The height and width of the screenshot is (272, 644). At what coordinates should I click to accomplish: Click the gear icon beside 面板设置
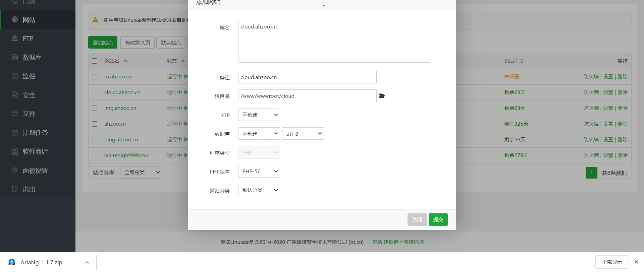tap(15, 170)
